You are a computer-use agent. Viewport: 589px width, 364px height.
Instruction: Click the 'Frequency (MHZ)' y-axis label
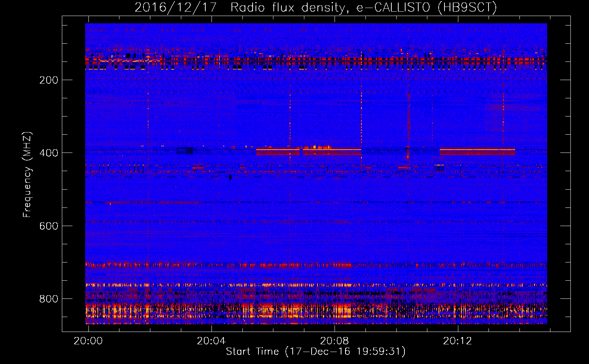[x=28, y=175]
